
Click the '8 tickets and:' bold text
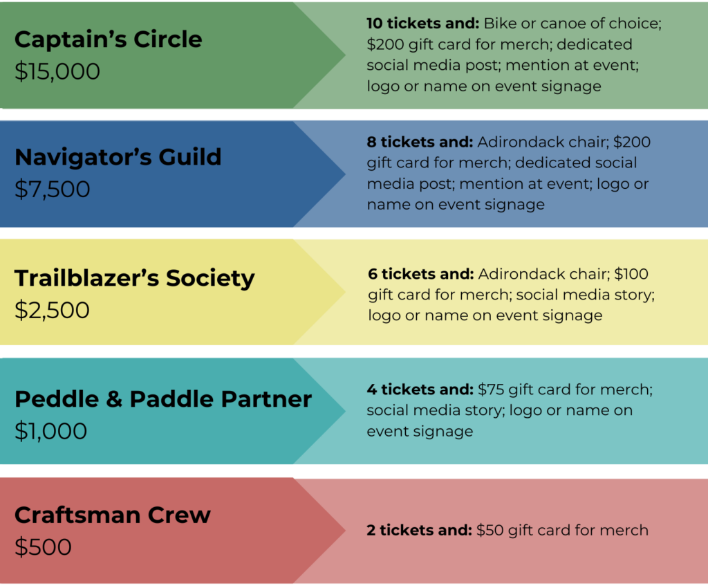pyautogui.click(x=420, y=142)
